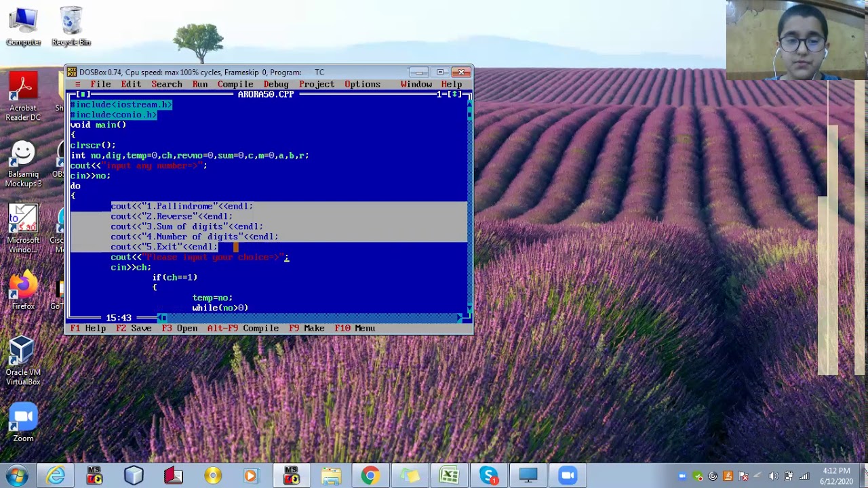This screenshot has height=488, width=868.
Task: Open the Debug menu
Action: [x=276, y=84]
